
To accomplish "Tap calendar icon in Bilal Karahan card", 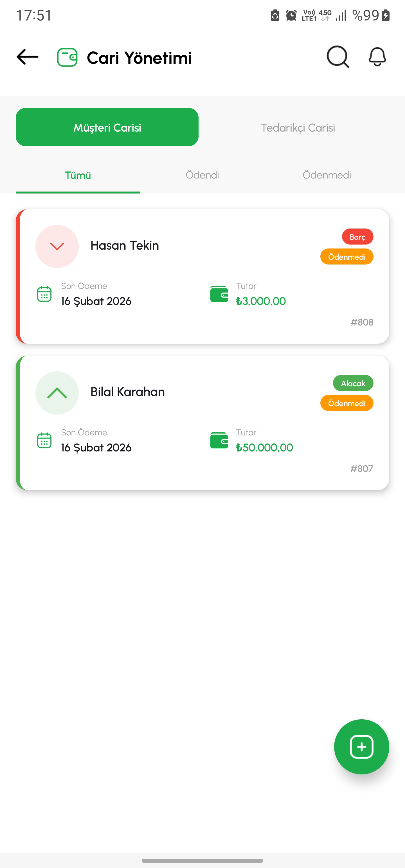I will point(44,440).
